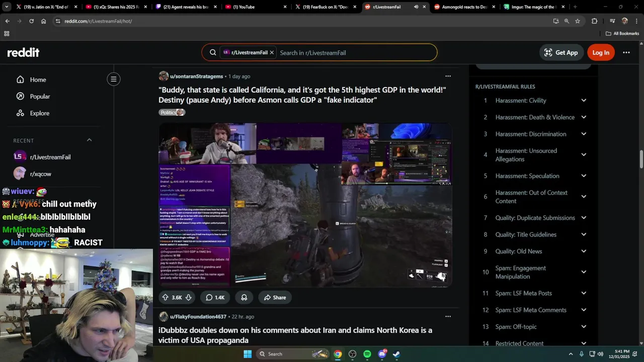Open the tab search dropdown arrow
The height and width of the screenshot is (362, 644).
point(6,7)
